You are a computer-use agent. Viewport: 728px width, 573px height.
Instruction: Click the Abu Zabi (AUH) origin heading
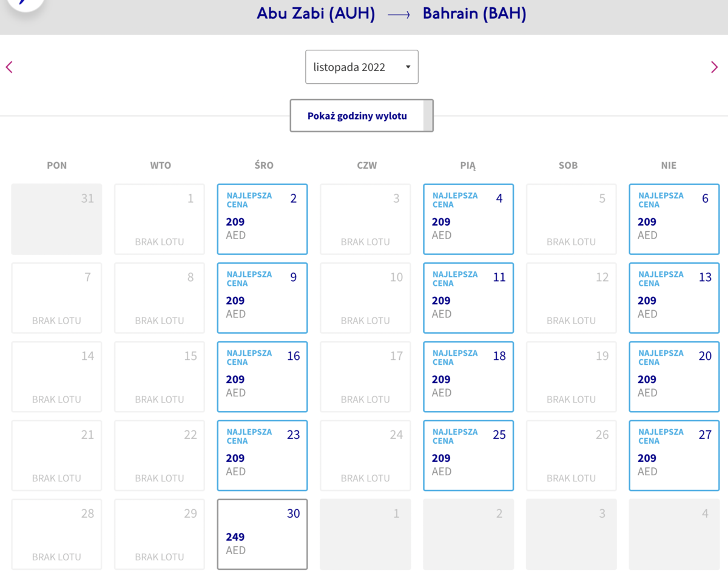pos(315,13)
